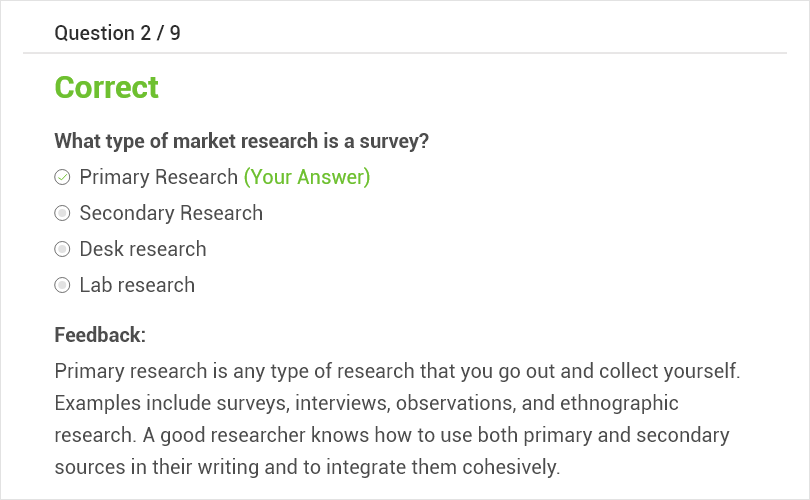Image resolution: width=810 pixels, height=500 pixels.
Task: Click the divider line under the question counter
Action: click(x=405, y=53)
